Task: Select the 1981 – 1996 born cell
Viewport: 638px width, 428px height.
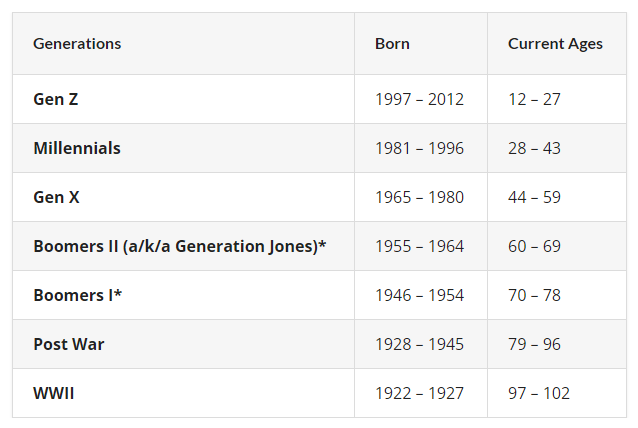Action: [419, 148]
